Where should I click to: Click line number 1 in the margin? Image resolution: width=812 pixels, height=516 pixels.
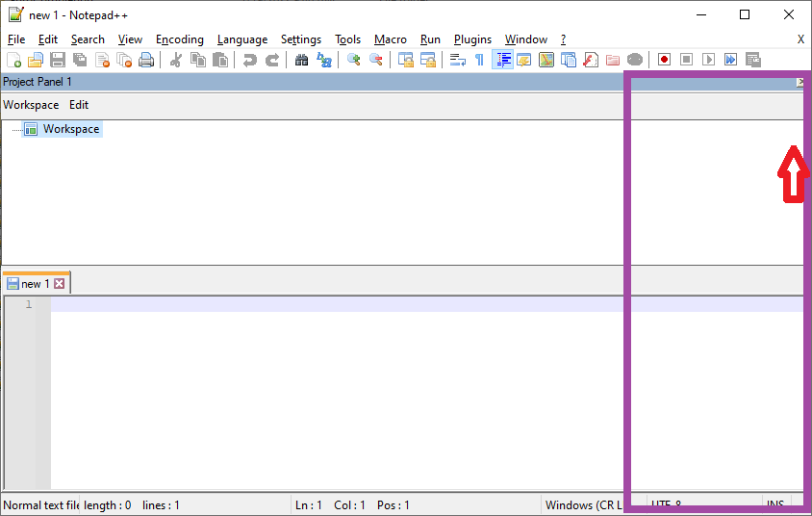coord(29,304)
